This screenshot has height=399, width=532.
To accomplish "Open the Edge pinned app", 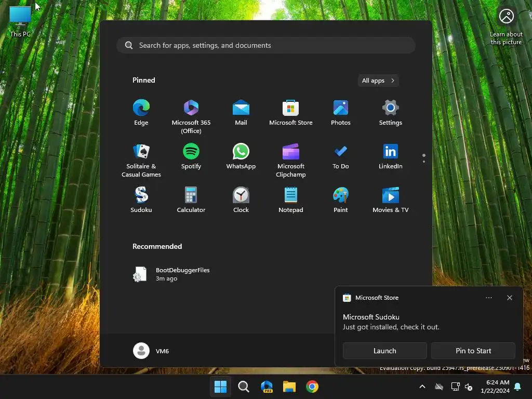I will pyautogui.click(x=141, y=113).
